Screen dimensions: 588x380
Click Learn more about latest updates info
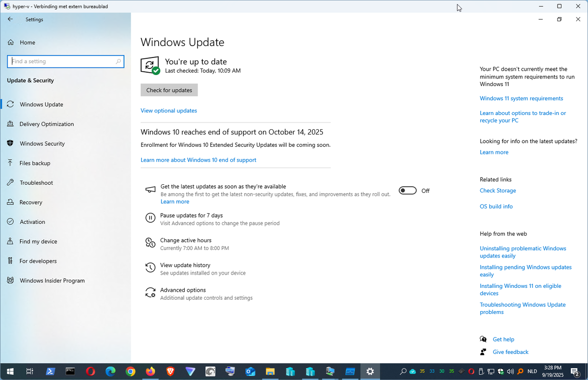click(494, 152)
